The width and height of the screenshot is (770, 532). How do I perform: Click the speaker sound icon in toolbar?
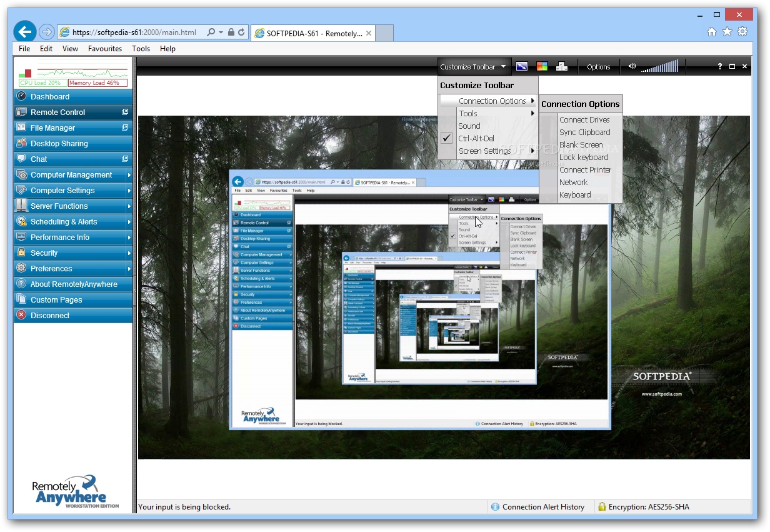632,66
